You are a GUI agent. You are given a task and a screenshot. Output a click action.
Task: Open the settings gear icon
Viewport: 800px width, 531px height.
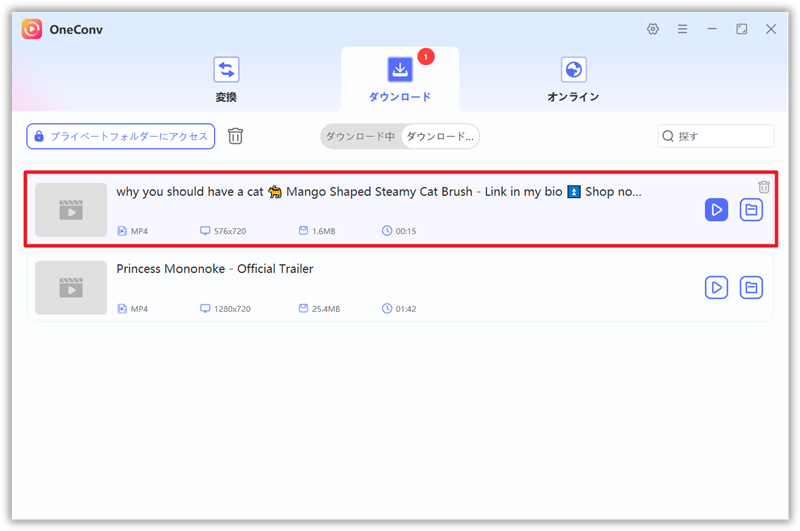(x=653, y=29)
